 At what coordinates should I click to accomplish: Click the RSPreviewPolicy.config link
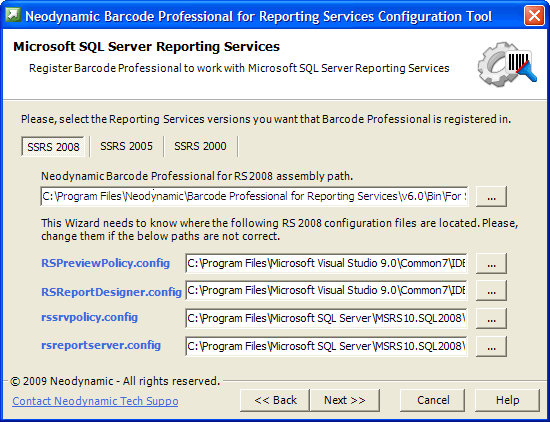[x=106, y=263]
